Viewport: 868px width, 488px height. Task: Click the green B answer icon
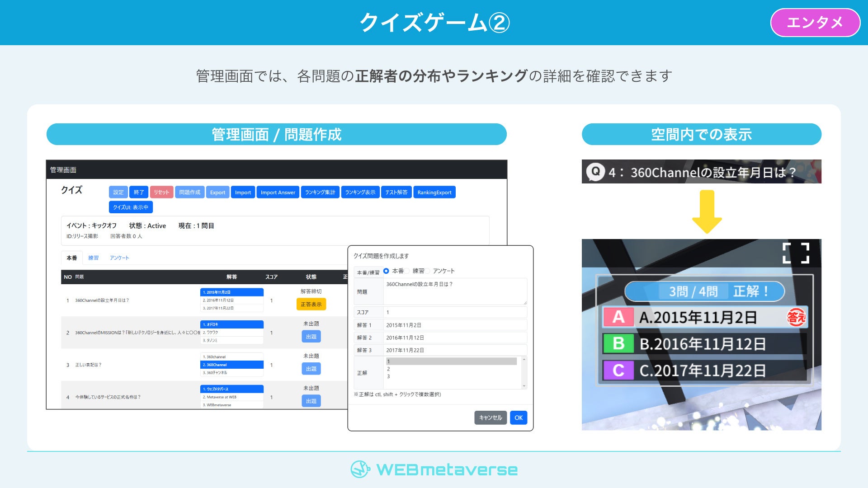click(x=618, y=343)
